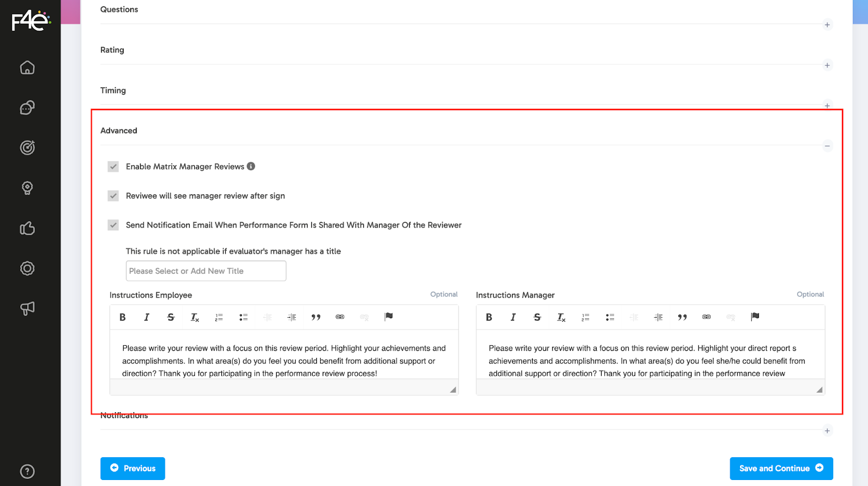Insert link in Instructions Manager editor

pyautogui.click(x=706, y=317)
